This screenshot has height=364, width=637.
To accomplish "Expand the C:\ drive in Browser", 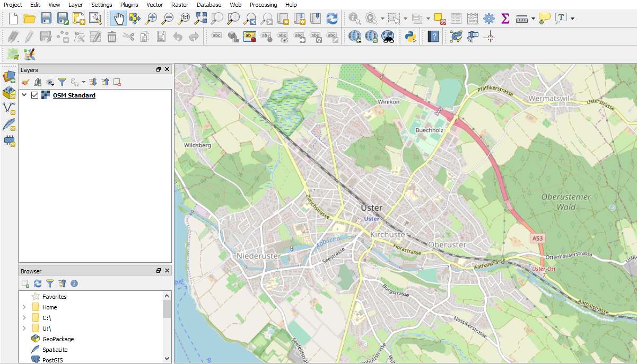I will point(23,318).
